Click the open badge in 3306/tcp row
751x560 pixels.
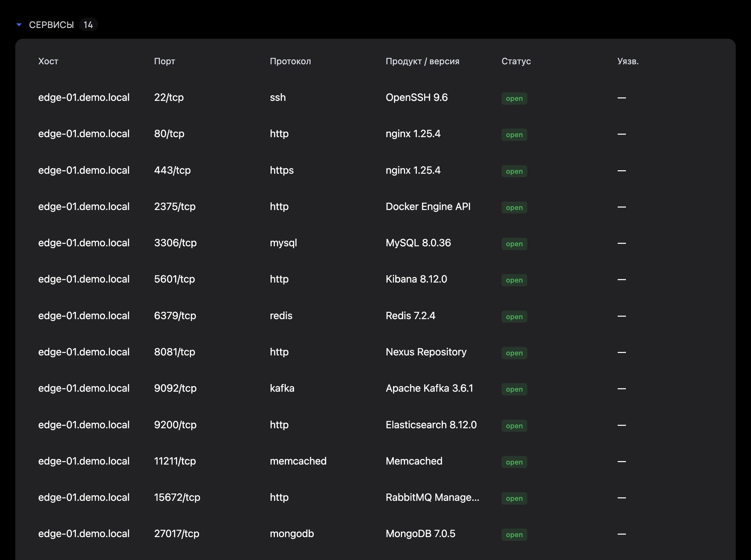(x=514, y=244)
